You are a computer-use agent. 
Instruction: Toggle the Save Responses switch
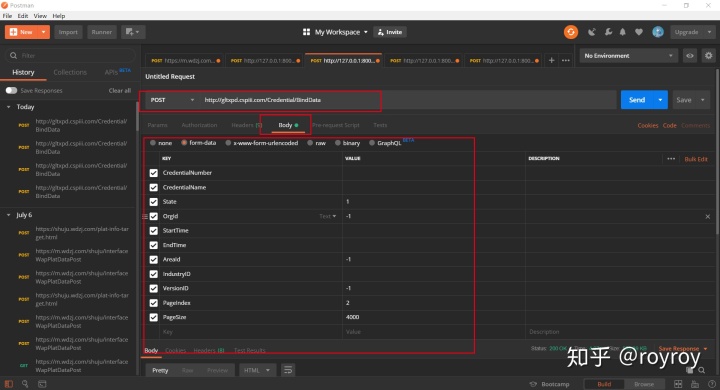click(11, 90)
